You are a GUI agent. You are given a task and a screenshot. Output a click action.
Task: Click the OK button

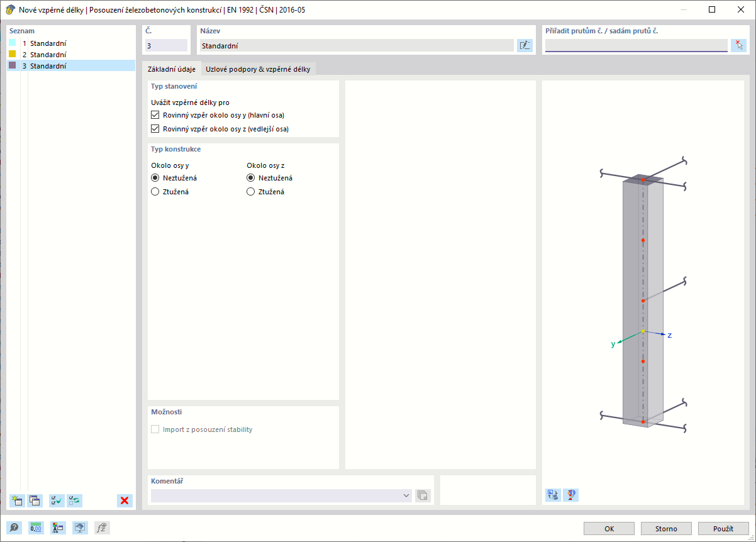click(x=609, y=529)
